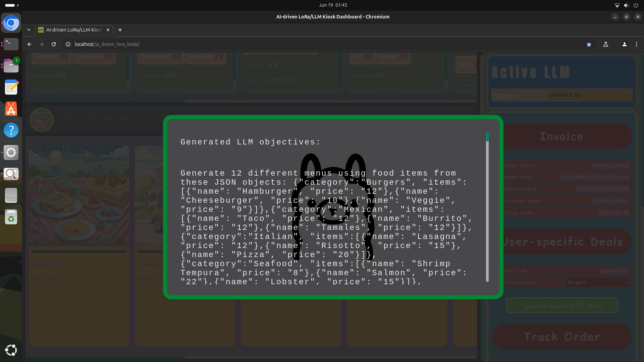Switch to the AI-driven LoRa/LLM Kiosk tab
The width and height of the screenshot is (644, 362).
[x=74, y=30]
